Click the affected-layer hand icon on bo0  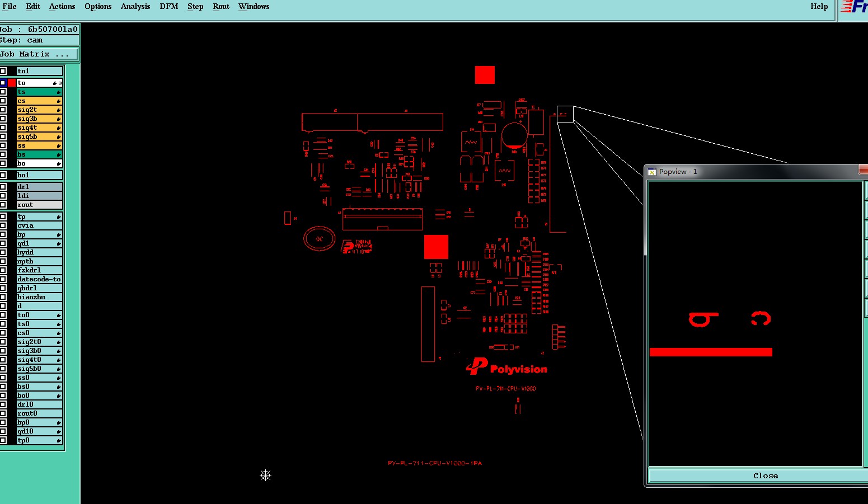pos(58,395)
